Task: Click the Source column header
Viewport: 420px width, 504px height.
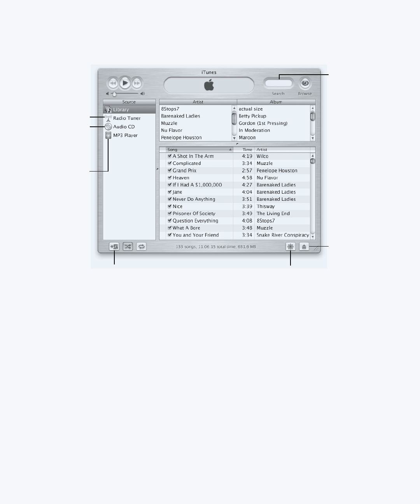Action: pyautogui.click(x=129, y=102)
